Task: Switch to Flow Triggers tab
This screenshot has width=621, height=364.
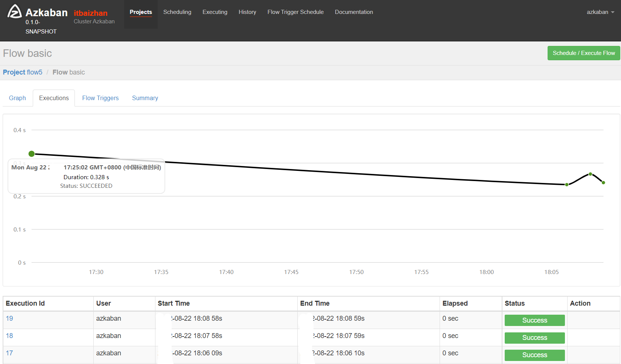Action: (x=100, y=98)
